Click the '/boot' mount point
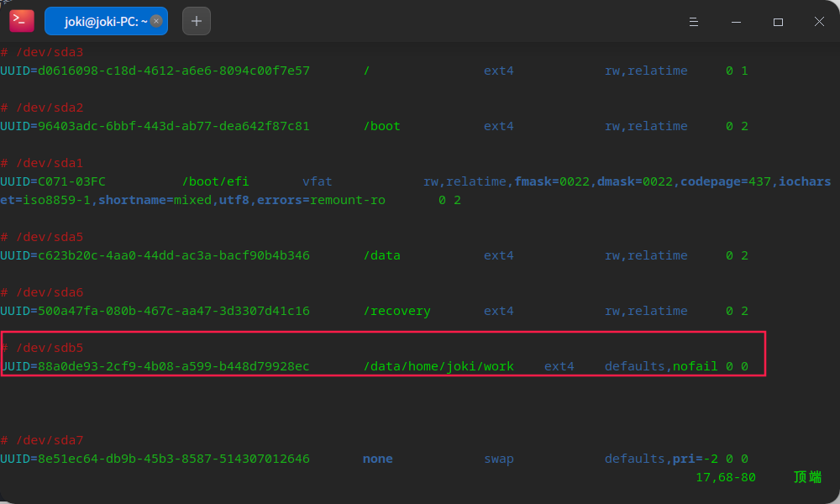Image resolution: width=840 pixels, height=504 pixels. 382,126
